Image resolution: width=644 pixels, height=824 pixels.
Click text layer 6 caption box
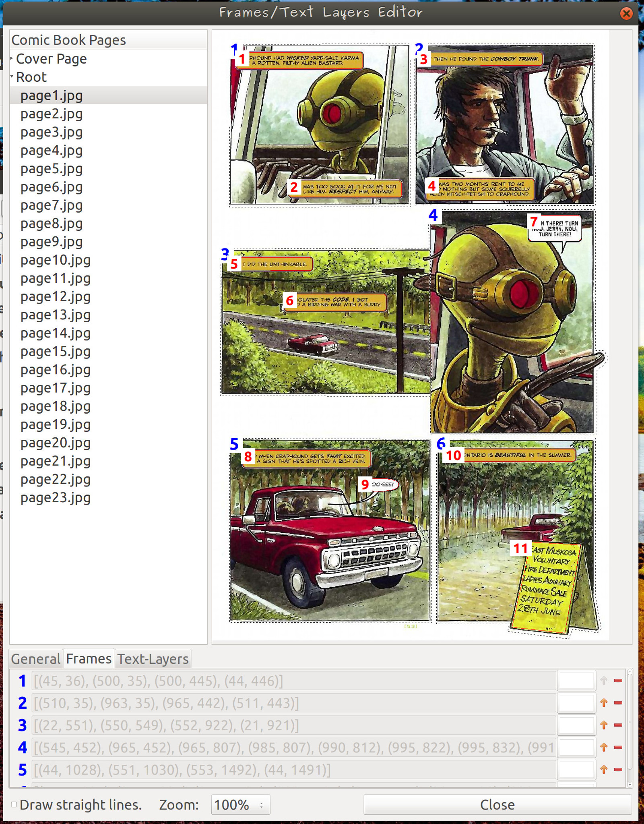click(335, 302)
